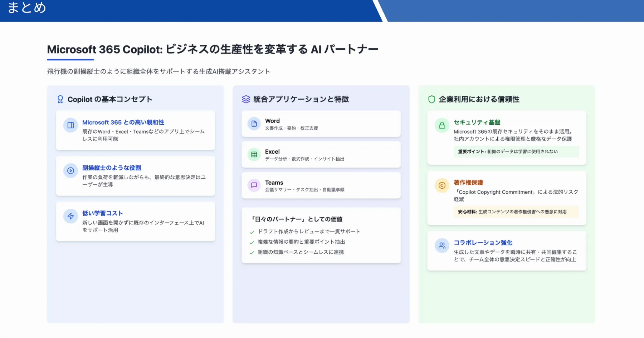Click the layers icon beside "統合アプリケーションと特徴"

tap(246, 99)
